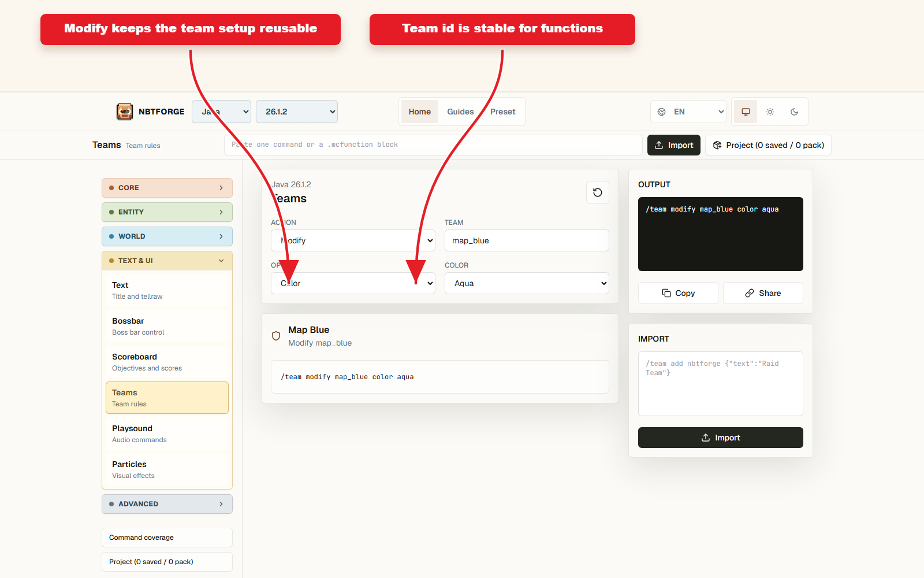This screenshot has width=924, height=578.
Task: Collapse the TEXT & UI category
Action: 167,261
